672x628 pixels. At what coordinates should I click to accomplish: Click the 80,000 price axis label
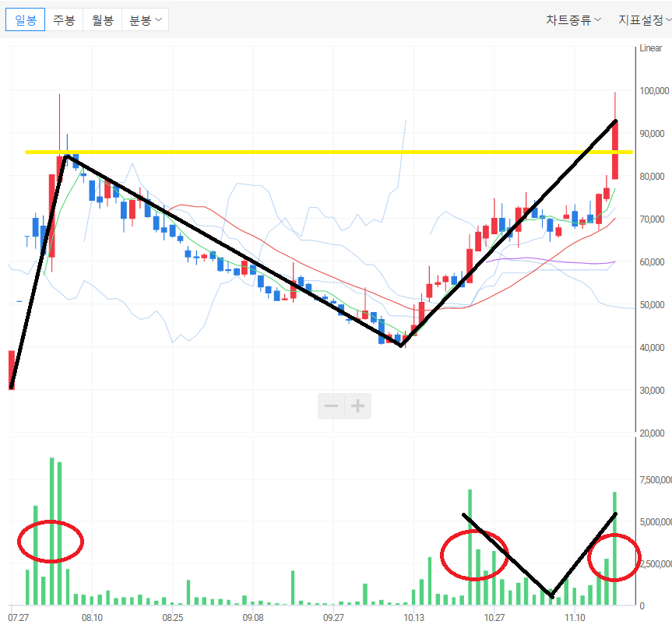[x=652, y=176]
